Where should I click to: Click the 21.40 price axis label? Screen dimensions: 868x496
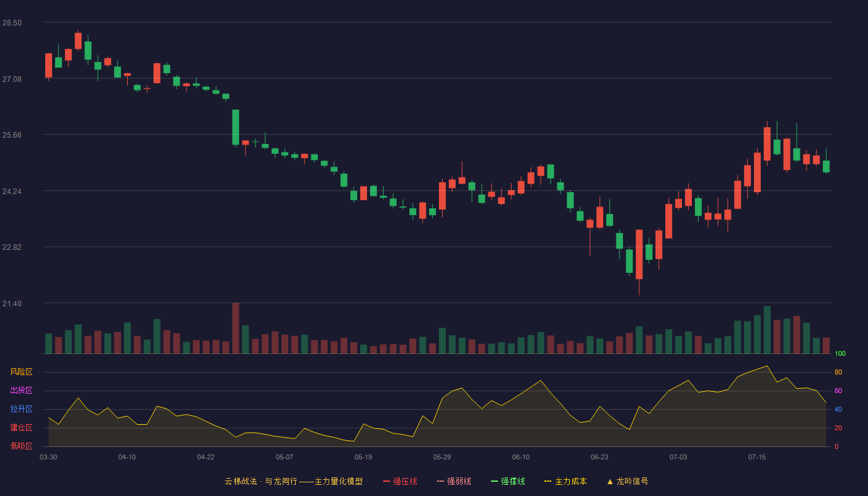point(12,304)
